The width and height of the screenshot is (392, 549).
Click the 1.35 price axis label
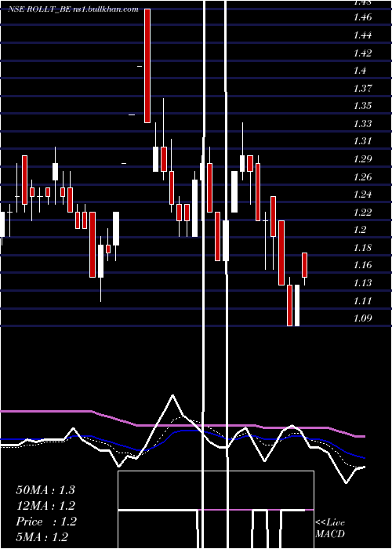tap(362, 105)
